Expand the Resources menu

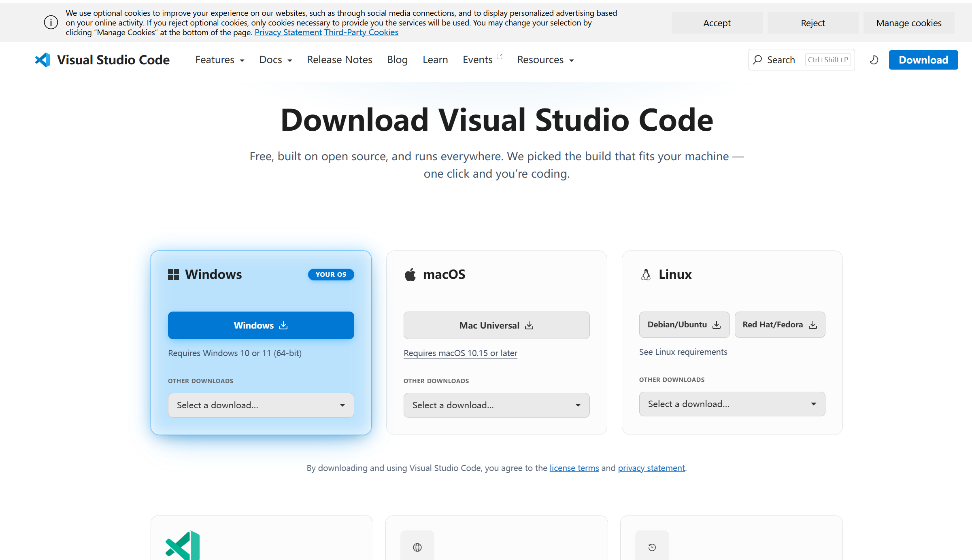coord(545,60)
